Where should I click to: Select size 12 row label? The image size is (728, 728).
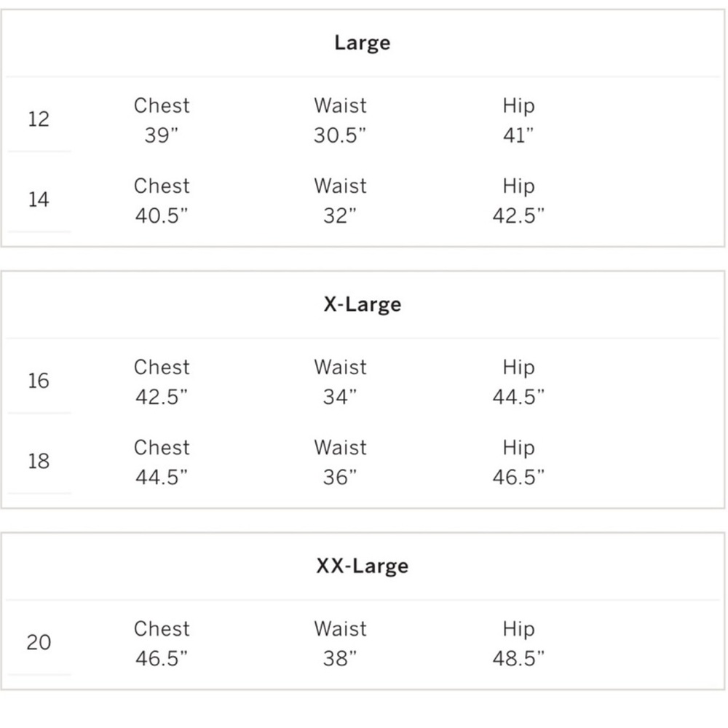click(39, 119)
